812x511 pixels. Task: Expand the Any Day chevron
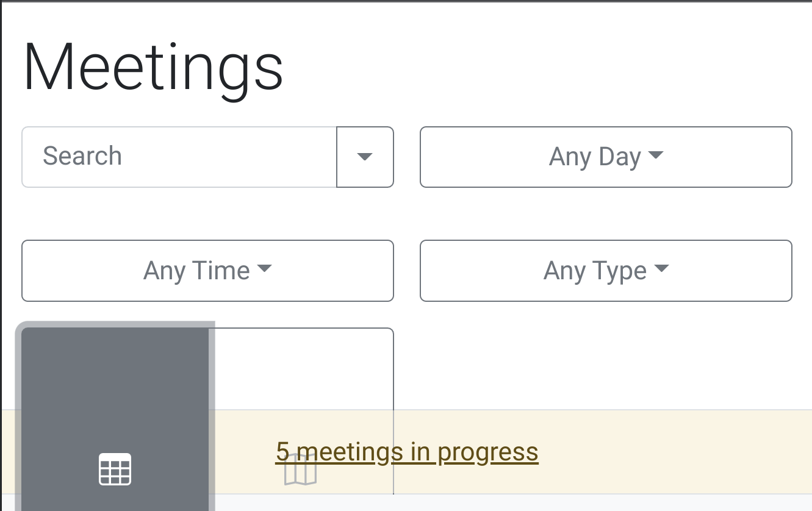[x=655, y=155]
